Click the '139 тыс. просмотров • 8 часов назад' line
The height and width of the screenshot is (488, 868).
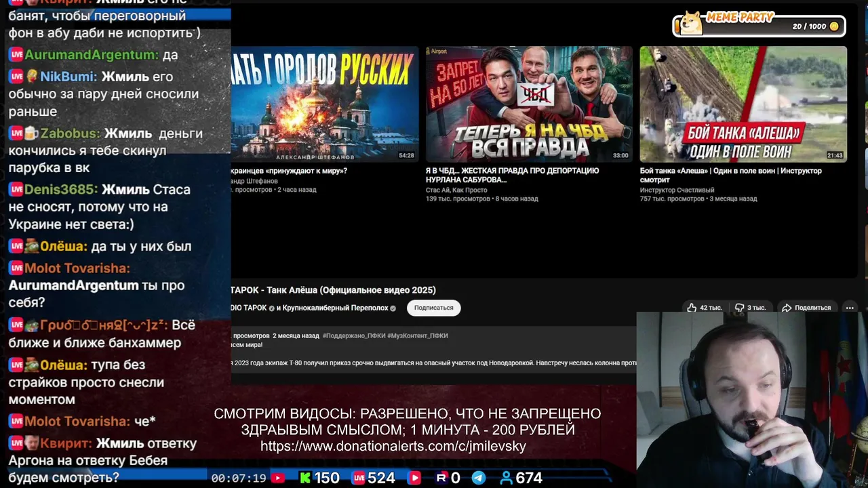482,199
